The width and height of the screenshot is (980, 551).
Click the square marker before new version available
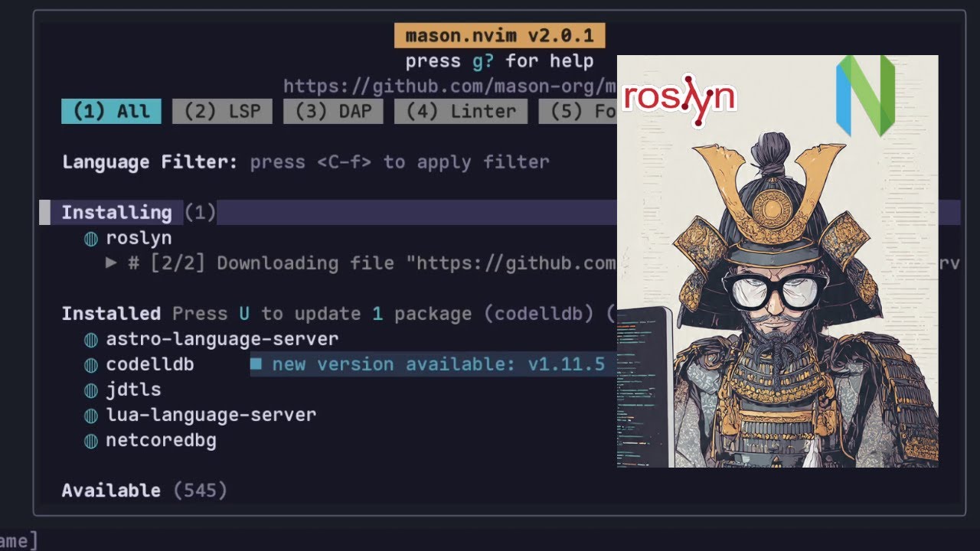256,364
